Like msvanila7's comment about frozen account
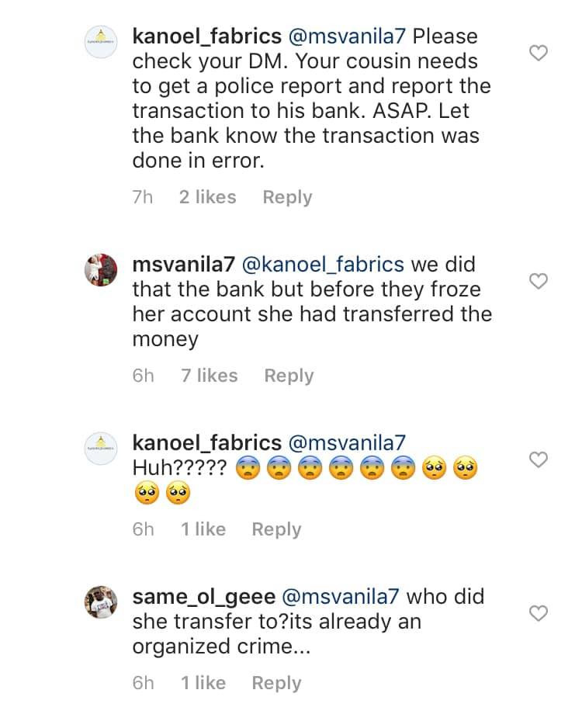The width and height of the screenshot is (582, 728). (538, 281)
